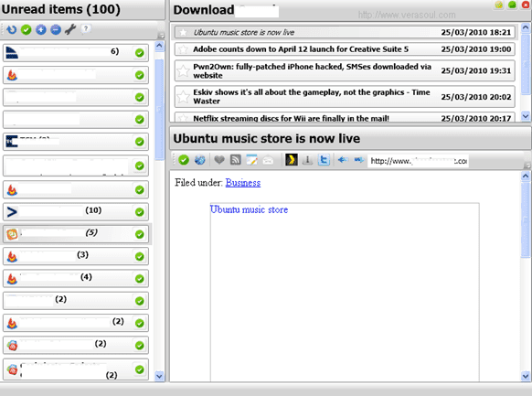
Task: Select the highlighted feed row showing (5)
Action: tap(76, 234)
